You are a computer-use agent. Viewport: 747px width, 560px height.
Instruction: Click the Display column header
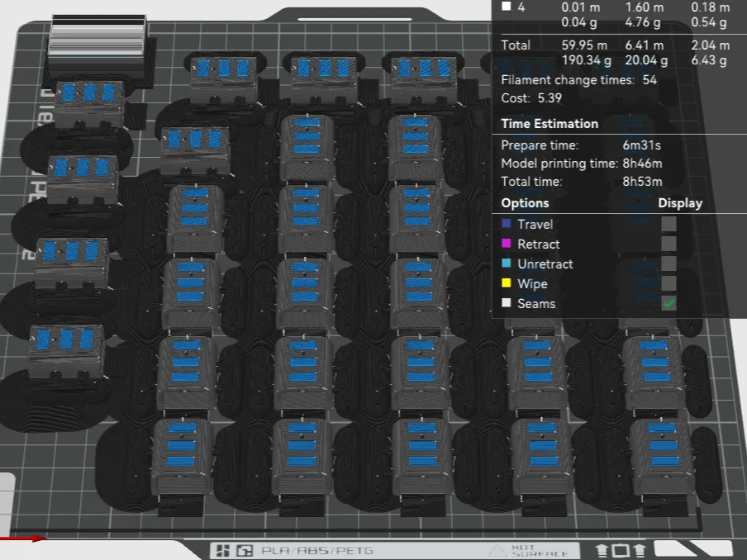pyautogui.click(x=680, y=203)
